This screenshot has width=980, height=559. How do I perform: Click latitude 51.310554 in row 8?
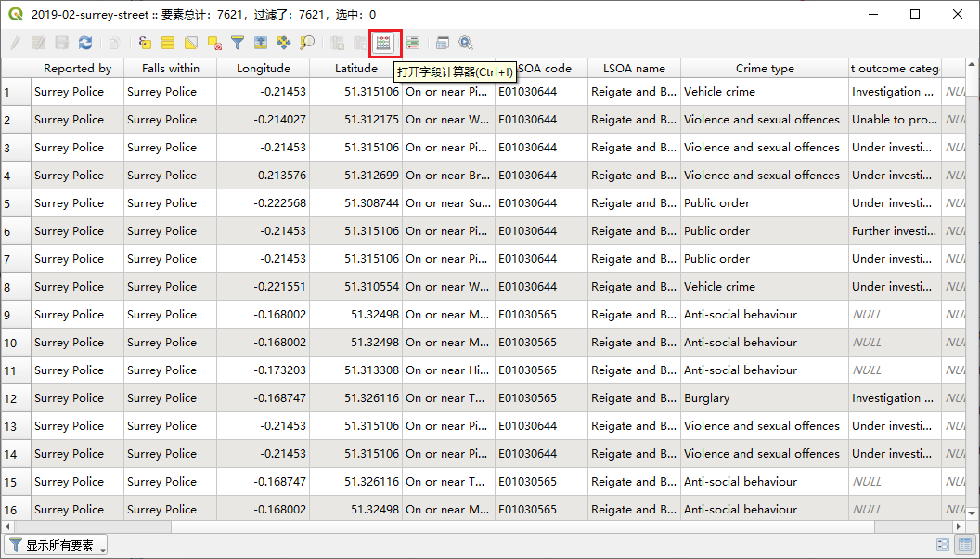click(356, 287)
